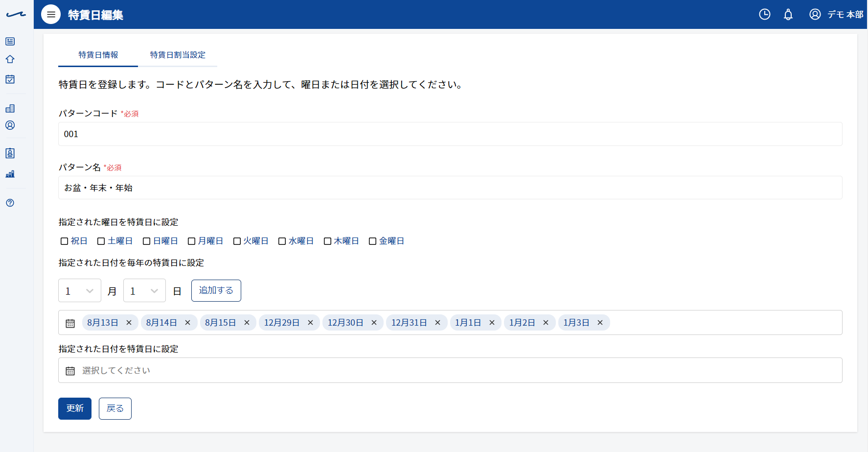868x452 pixels.
Task: Switch to 特賃日割当設定 tab
Action: (x=178, y=55)
